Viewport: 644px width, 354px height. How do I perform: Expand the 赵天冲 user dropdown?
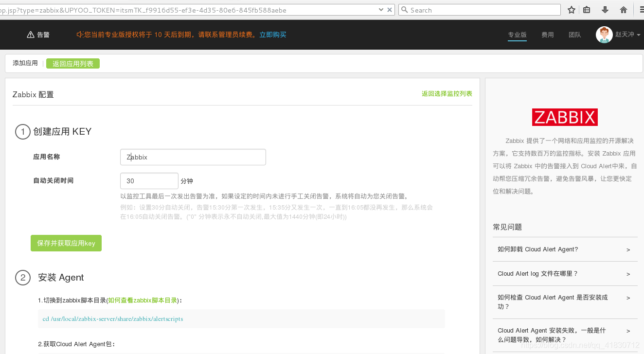tap(627, 35)
